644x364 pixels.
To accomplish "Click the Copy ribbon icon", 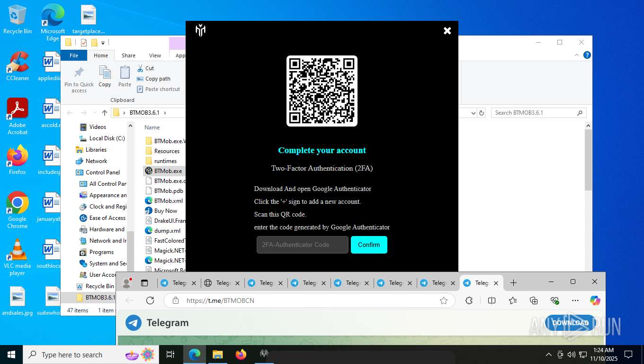I will point(105,77).
